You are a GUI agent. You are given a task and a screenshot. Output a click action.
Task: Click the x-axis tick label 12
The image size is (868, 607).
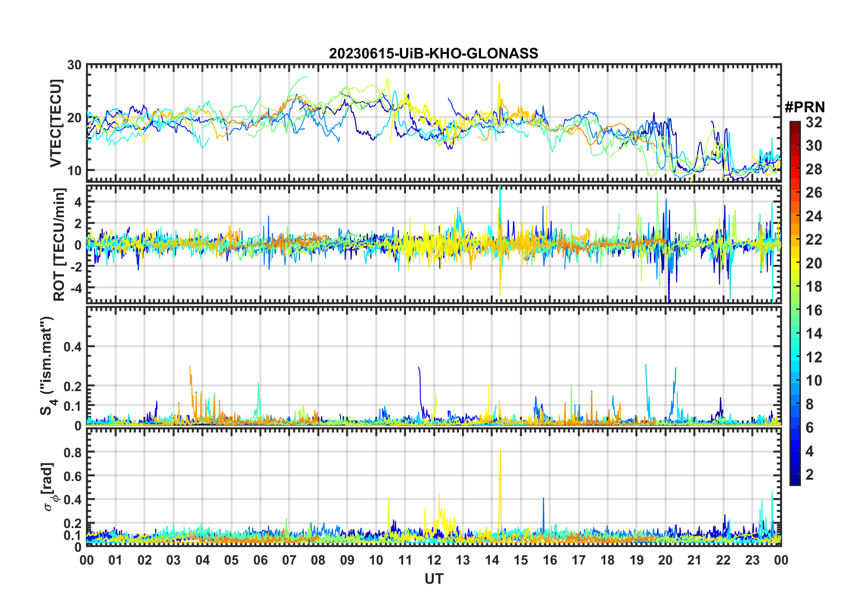click(434, 560)
